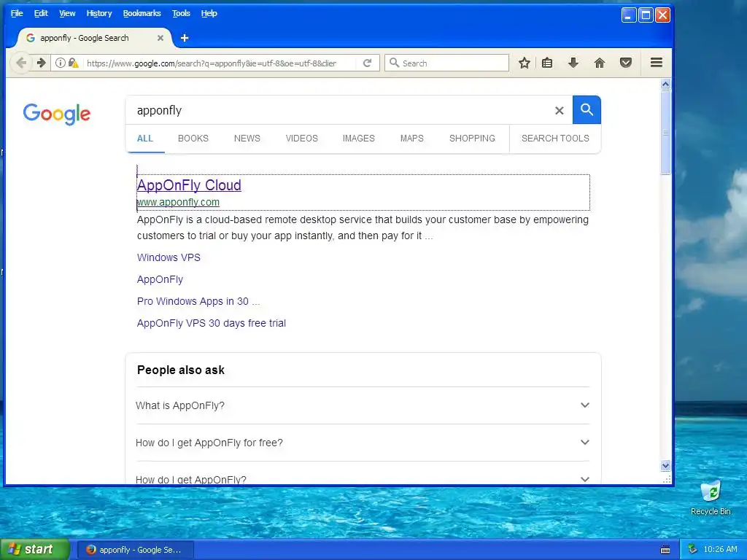Expand the What is AppOnFly? question
The image size is (747, 560).
point(363,405)
